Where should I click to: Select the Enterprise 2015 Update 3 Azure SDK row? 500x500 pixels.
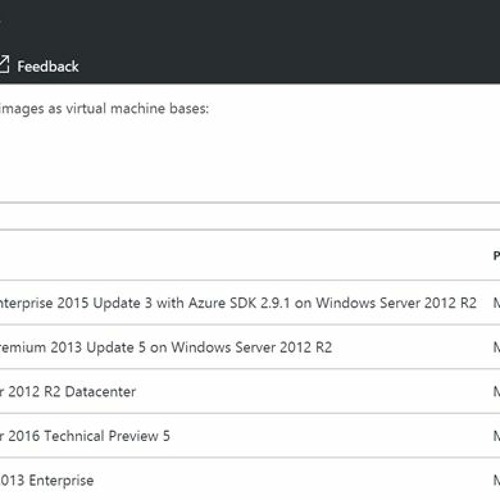(x=250, y=303)
